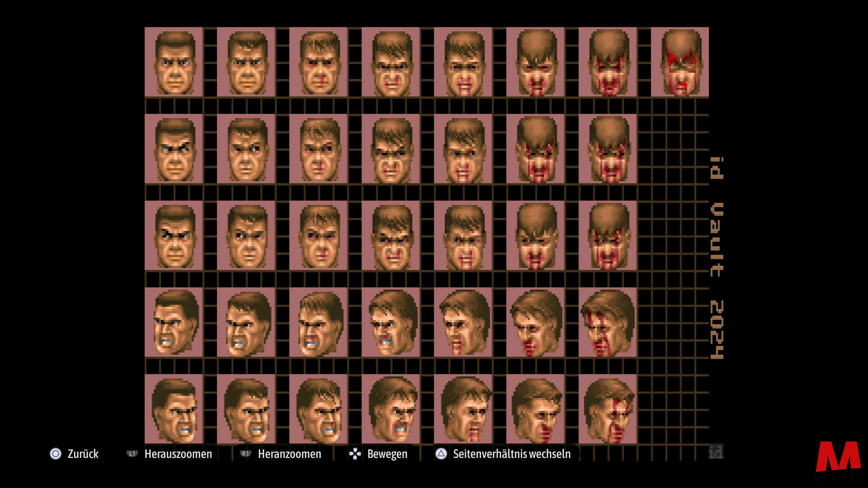Click the triangle button icon
Screen dimensions: 868x488
tap(441, 454)
